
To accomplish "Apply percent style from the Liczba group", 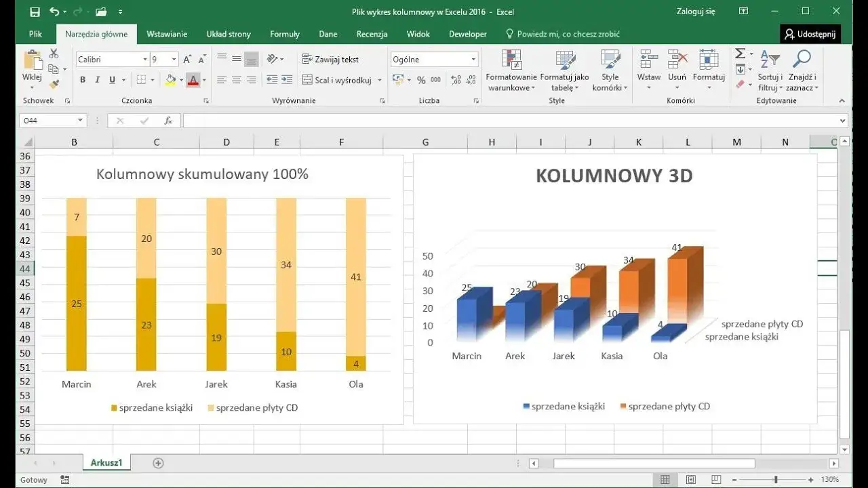I will coord(420,79).
